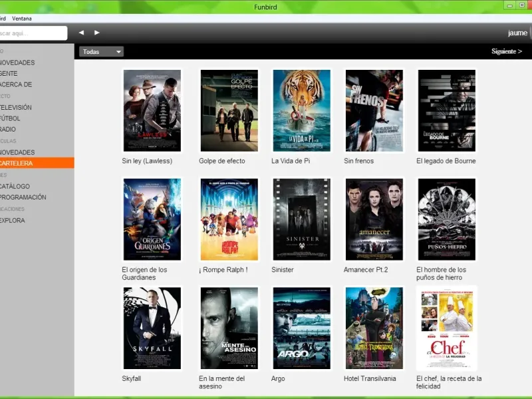Open El origen de los Guardianes poster
Viewport: 532px width, 399px height.
pyautogui.click(x=152, y=219)
